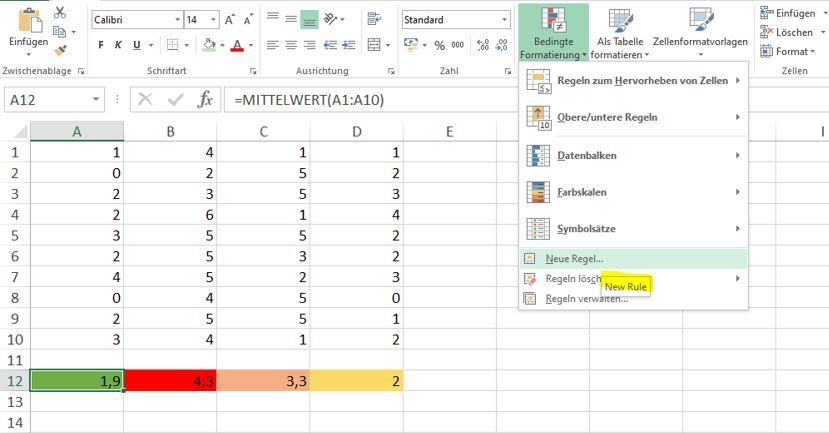The width and height of the screenshot is (829, 433).
Task: Apply fill color bucket icon
Action: click(209, 45)
